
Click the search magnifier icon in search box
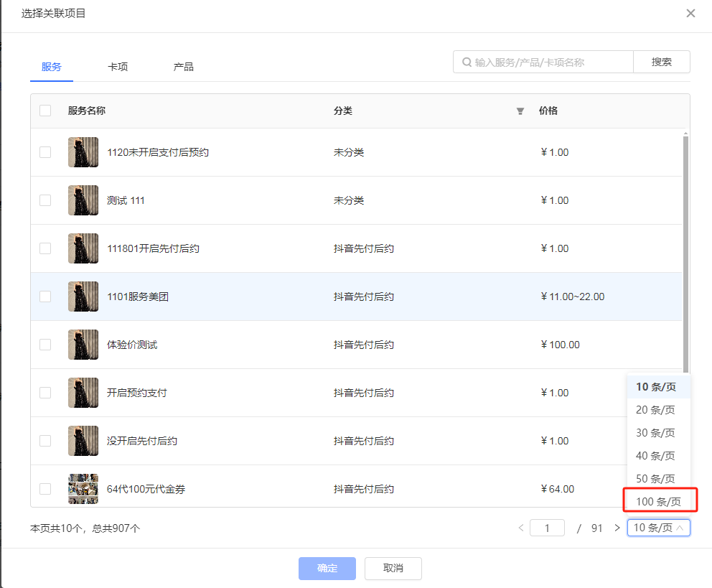pos(467,62)
